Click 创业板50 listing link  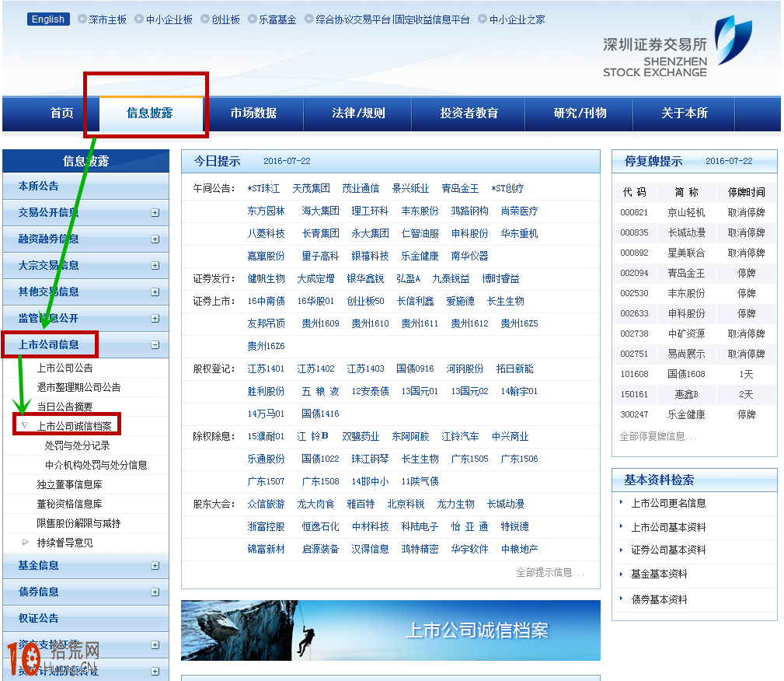click(365, 301)
